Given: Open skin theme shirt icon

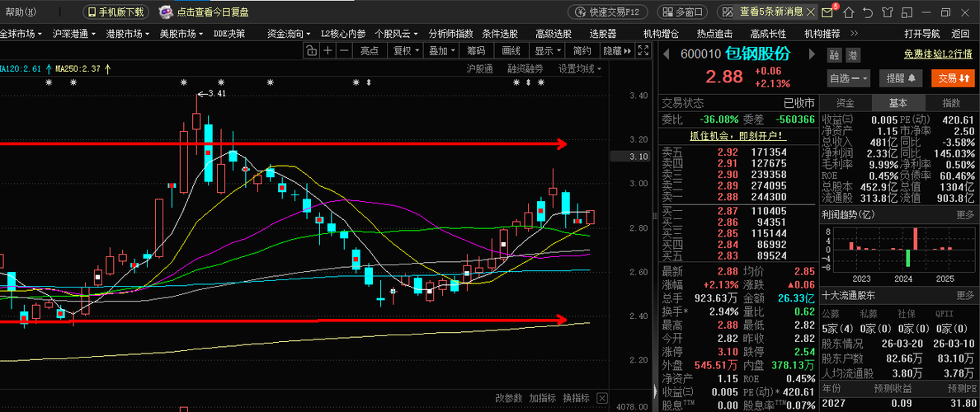Looking at the screenshot, I should click(x=888, y=12).
